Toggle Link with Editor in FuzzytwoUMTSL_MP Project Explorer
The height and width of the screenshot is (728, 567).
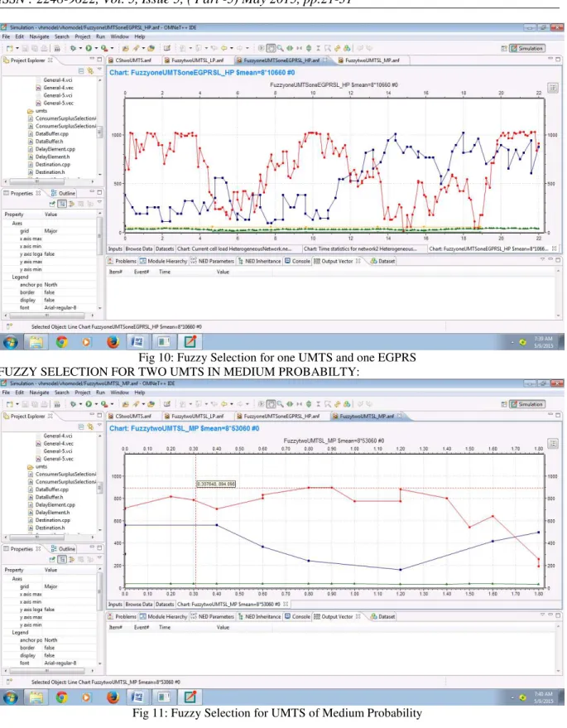[90, 427]
